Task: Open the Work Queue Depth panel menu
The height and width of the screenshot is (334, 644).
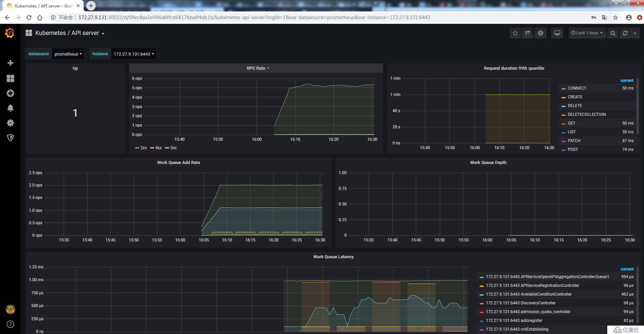Action: tap(488, 163)
